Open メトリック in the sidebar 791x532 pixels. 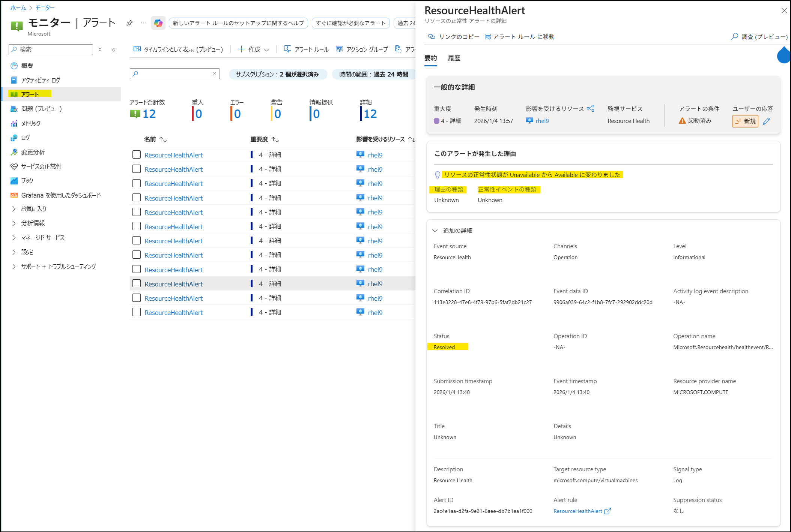pos(31,123)
